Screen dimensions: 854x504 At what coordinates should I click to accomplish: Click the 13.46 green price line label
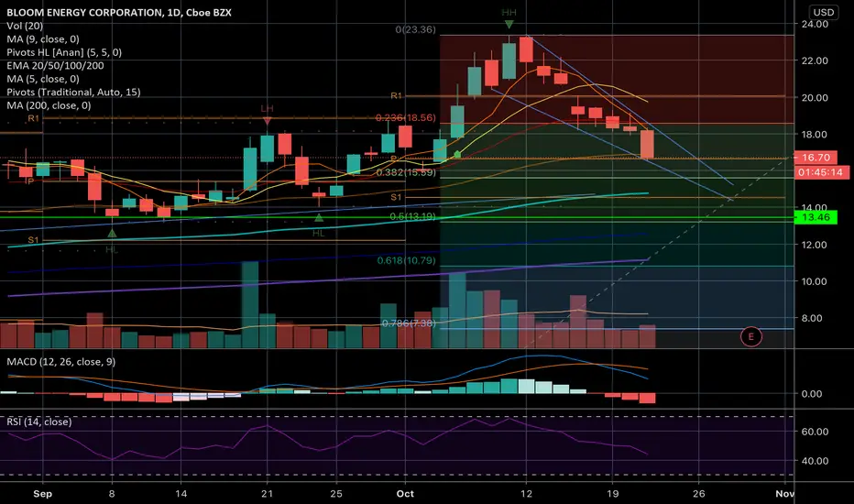(815, 217)
